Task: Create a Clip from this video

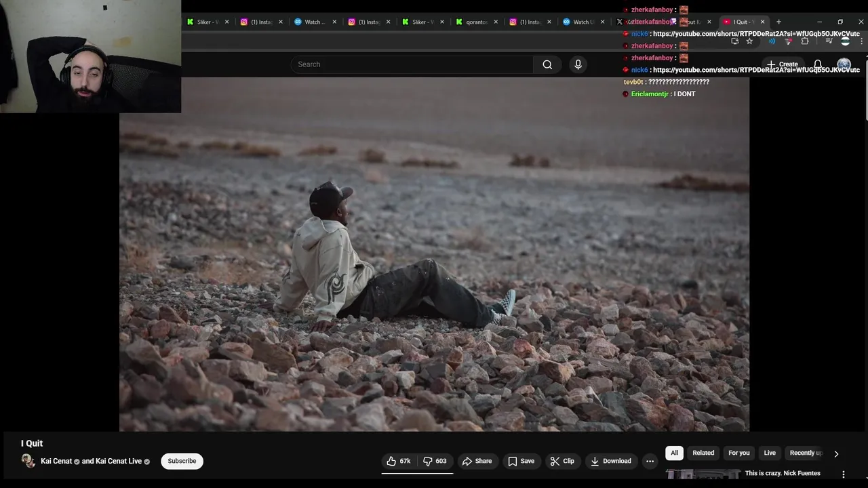Action: tap(562, 461)
